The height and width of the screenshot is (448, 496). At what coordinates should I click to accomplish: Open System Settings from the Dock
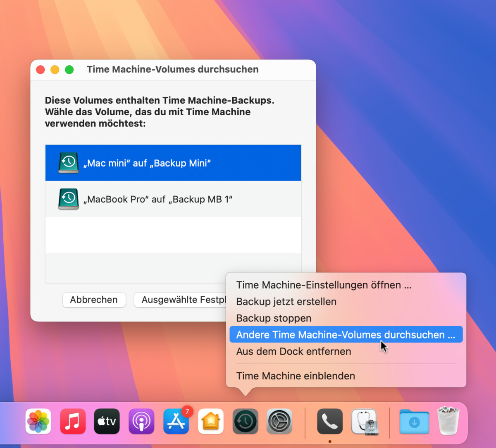tap(279, 421)
